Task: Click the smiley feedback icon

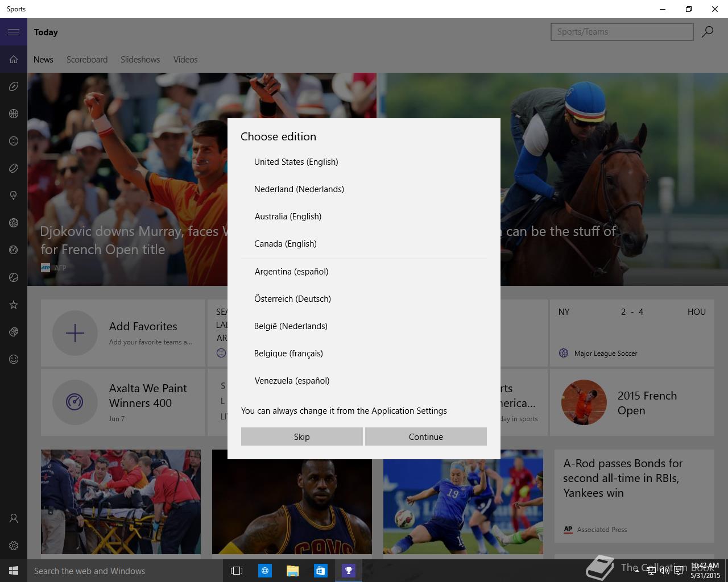Action: 14,359
